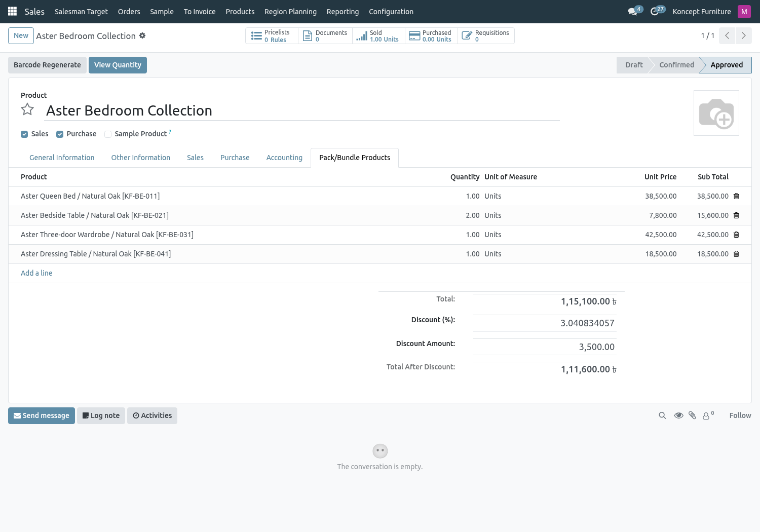Screen dimensions: 760x532
Task: Set status to Confirmed
Action: 676,65
